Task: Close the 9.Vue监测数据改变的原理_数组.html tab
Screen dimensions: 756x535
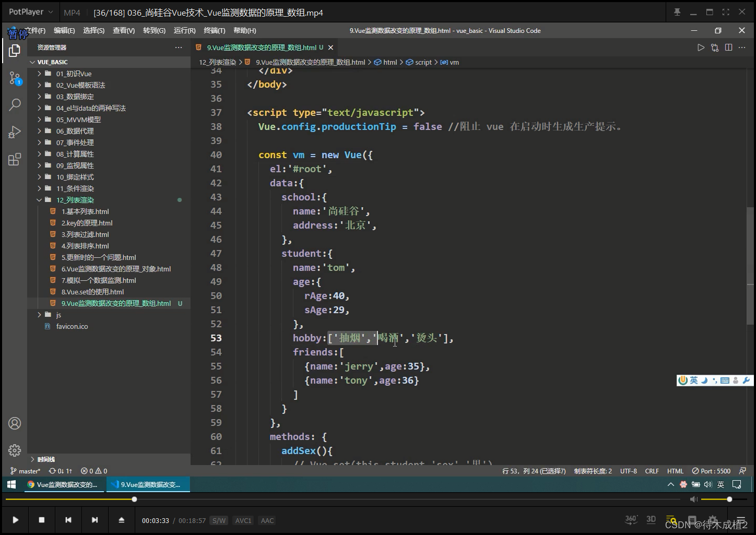Action: [x=330, y=47]
